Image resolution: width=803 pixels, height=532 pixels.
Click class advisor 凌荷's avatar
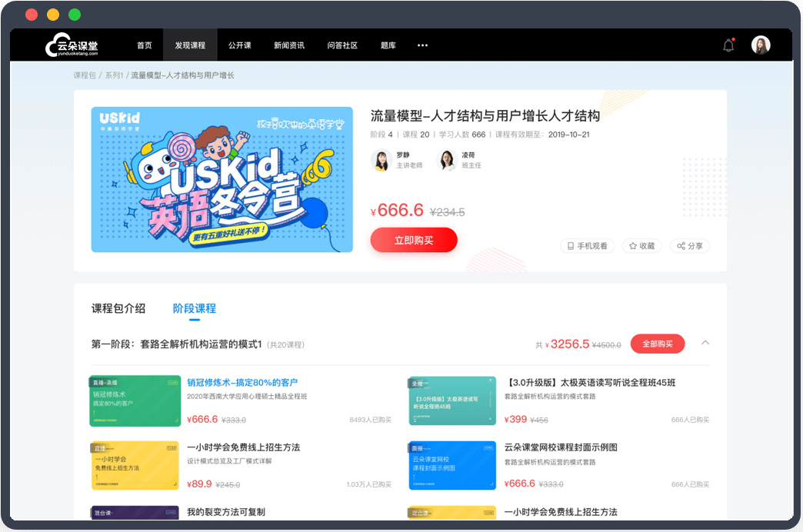pyautogui.click(x=447, y=160)
